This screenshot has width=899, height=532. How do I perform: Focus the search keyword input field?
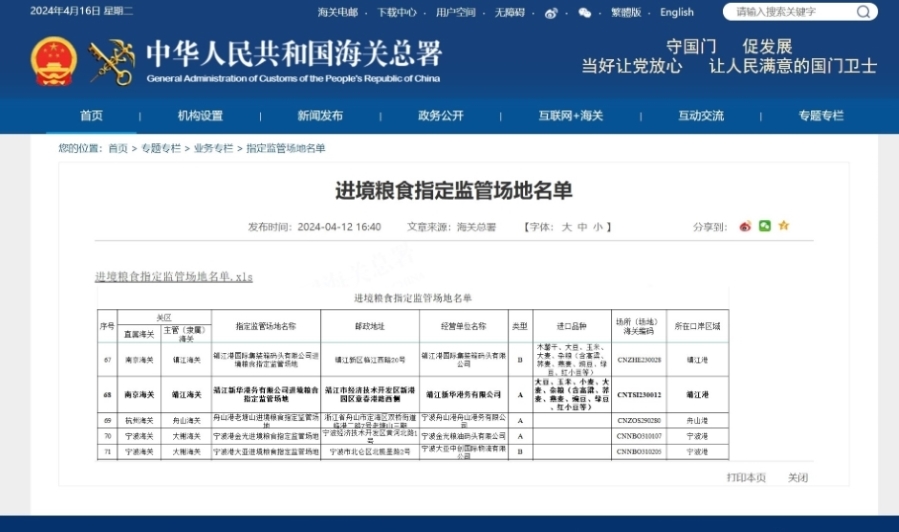pyautogui.click(x=794, y=11)
